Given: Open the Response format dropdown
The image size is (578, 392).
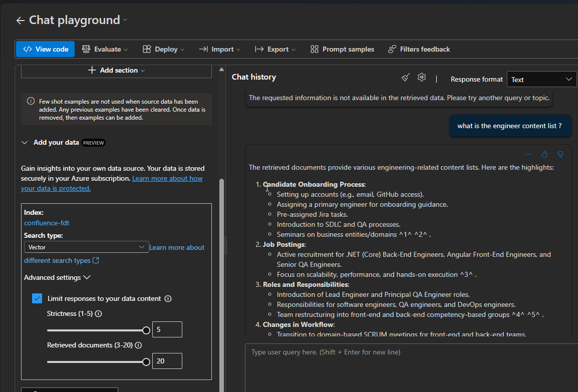Looking at the screenshot, I should click(541, 79).
